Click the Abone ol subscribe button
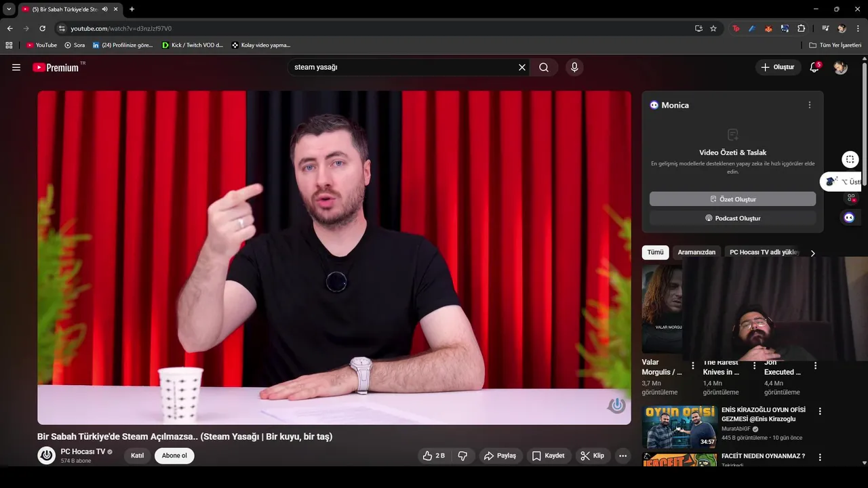This screenshot has width=868, height=488. pos(174,455)
